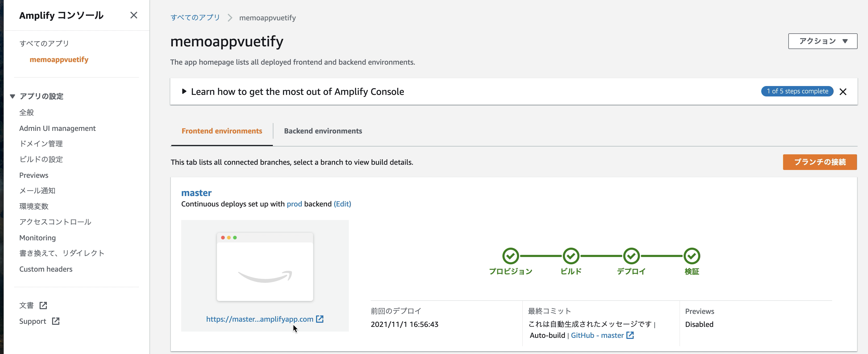Open https://master...amplifyapp.com URL
The width and height of the screenshot is (868, 354).
point(260,319)
